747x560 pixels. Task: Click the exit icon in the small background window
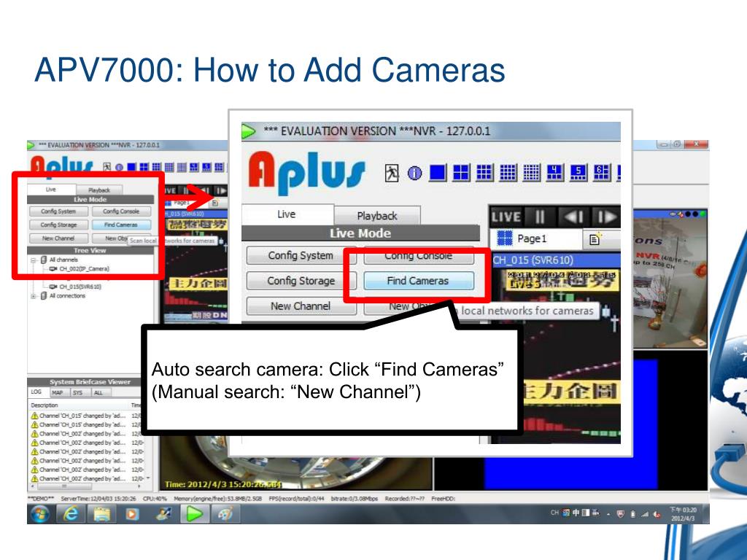tap(107, 167)
